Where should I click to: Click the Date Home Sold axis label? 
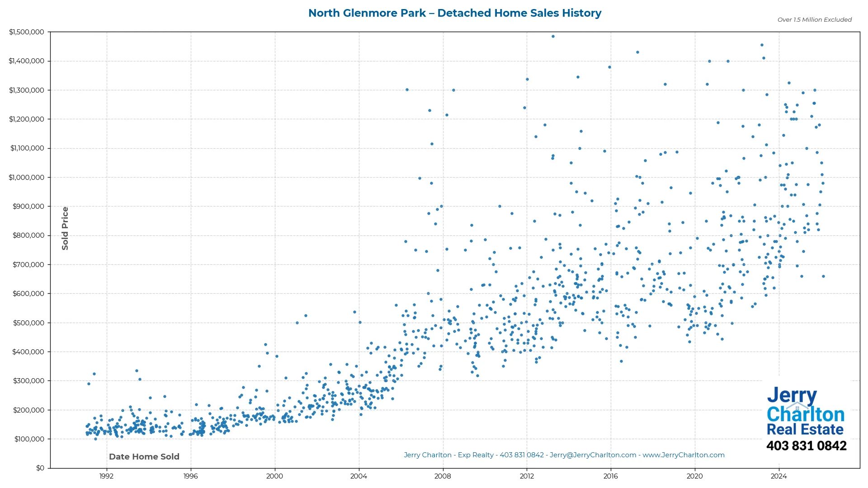(x=144, y=456)
